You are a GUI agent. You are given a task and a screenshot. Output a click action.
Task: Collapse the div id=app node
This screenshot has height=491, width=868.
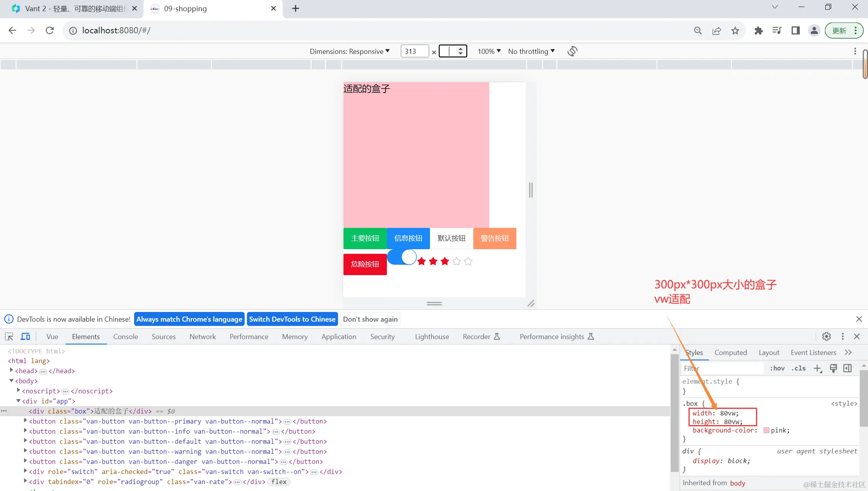(19, 401)
